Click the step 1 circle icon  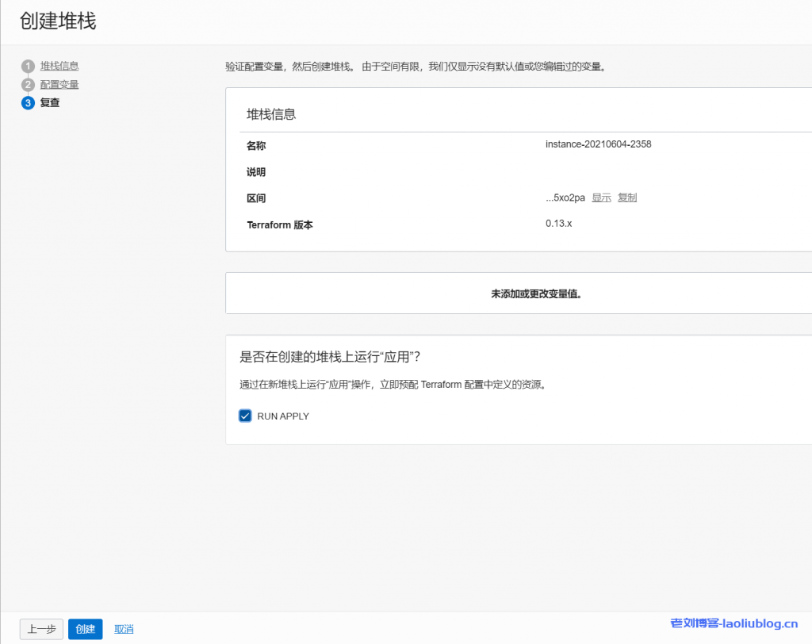pos(29,66)
